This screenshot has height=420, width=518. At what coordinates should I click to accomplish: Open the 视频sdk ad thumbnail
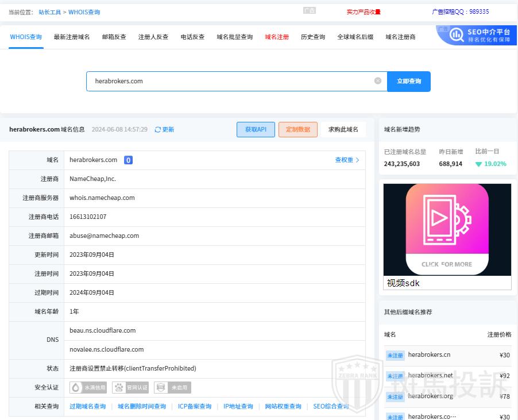[447, 230]
